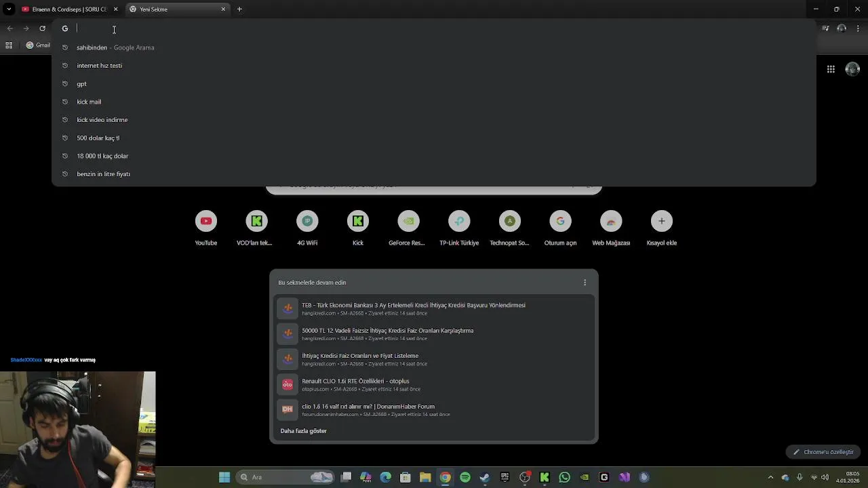Viewport: 868px width, 488px height.
Task: Open the Technopat So... shortcut tile
Action: tap(510, 228)
